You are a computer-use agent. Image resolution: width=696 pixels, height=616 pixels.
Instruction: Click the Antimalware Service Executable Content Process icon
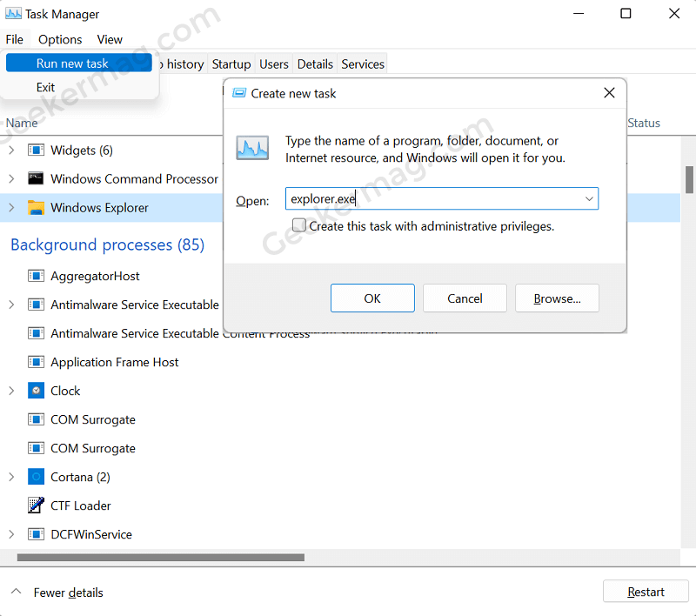(x=36, y=333)
